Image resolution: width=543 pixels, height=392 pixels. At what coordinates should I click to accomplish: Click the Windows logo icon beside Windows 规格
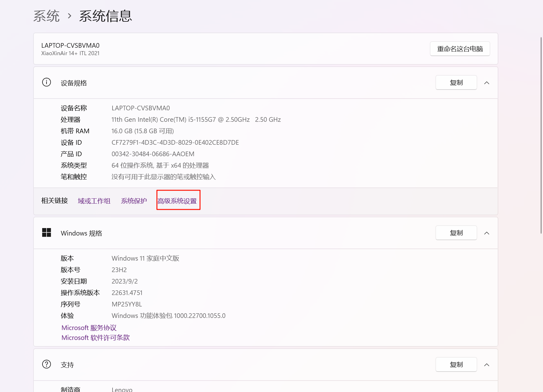tap(47, 232)
